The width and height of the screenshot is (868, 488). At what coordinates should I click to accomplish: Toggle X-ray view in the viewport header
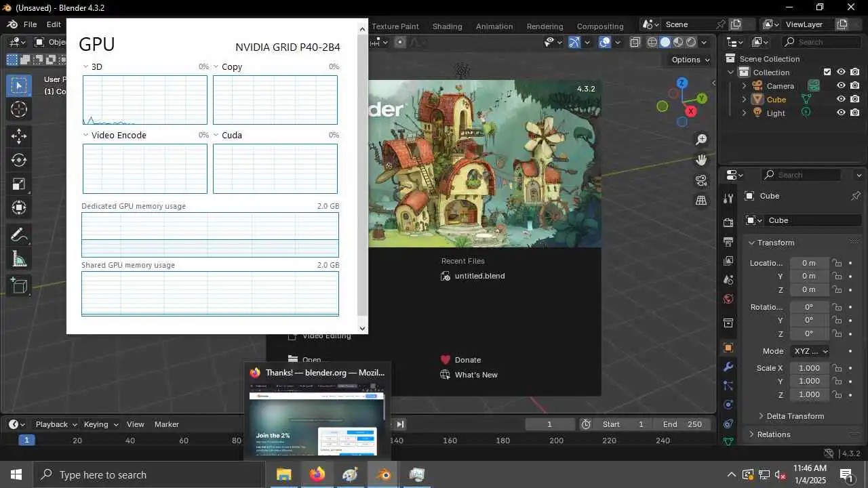(x=635, y=42)
